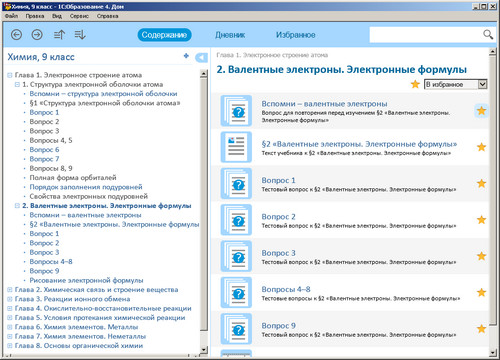The width and height of the screenshot is (500, 360).
Task: Open the question icon next to Вопрос 3
Action: (236, 256)
